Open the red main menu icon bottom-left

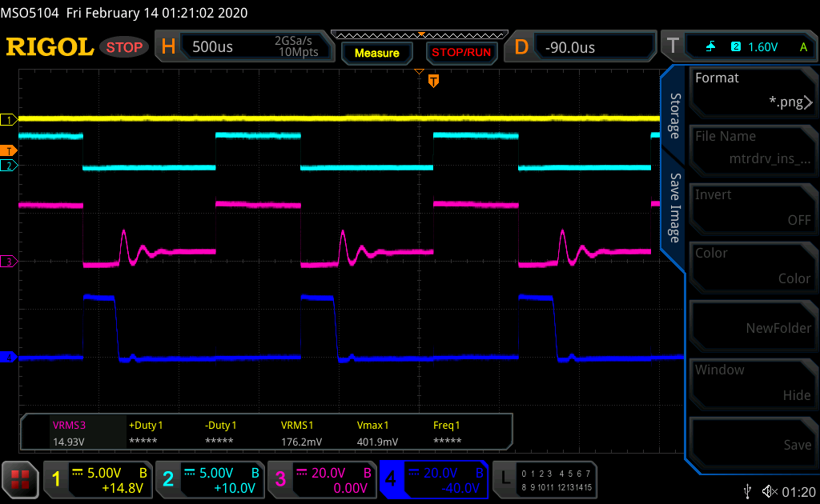19,479
